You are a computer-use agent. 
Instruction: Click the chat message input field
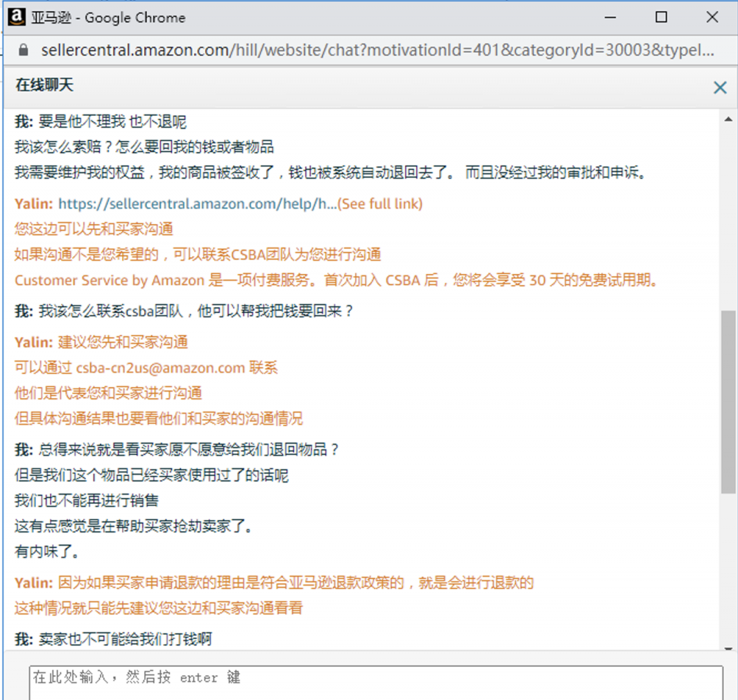pos(376,682)
